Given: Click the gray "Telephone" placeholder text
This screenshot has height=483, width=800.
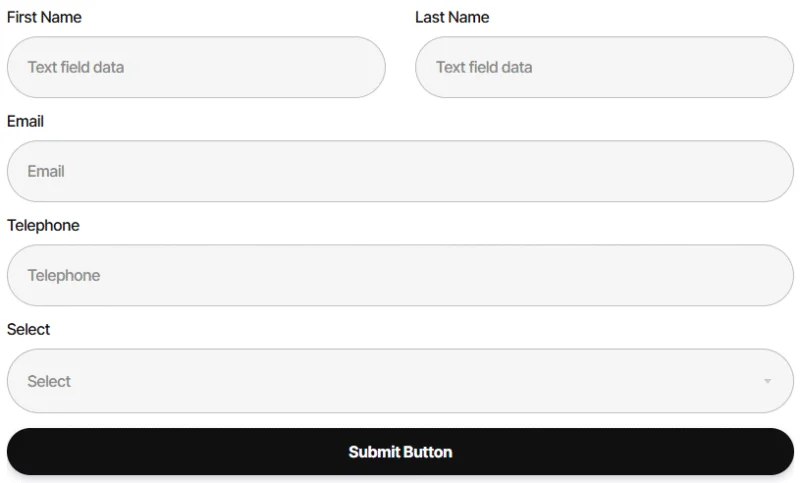Looking at the screenshot, I should [x=64, y=275].
